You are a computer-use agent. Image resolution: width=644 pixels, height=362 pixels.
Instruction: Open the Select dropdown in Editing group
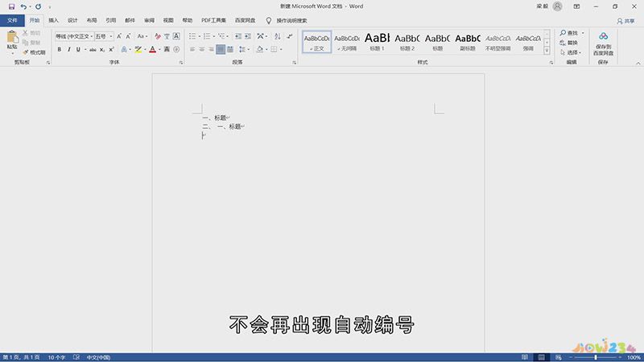571,52
